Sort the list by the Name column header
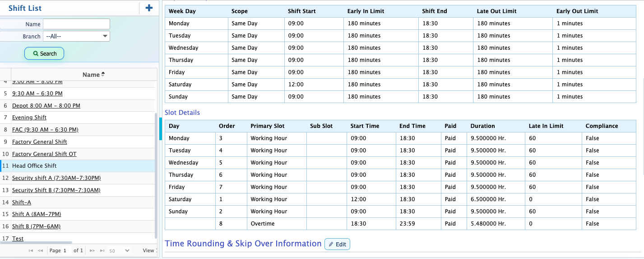The height and width of the screenshot is (259, 644). 93,75
